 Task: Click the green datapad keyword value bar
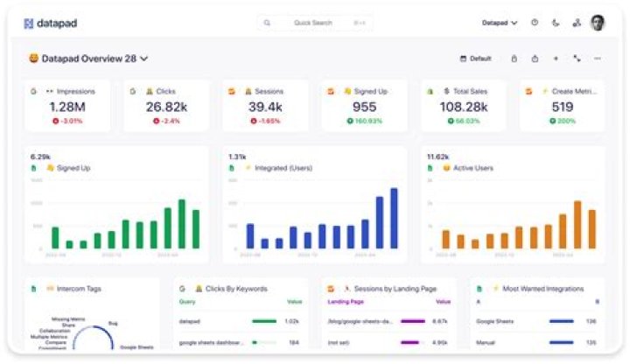pos(264,321)
